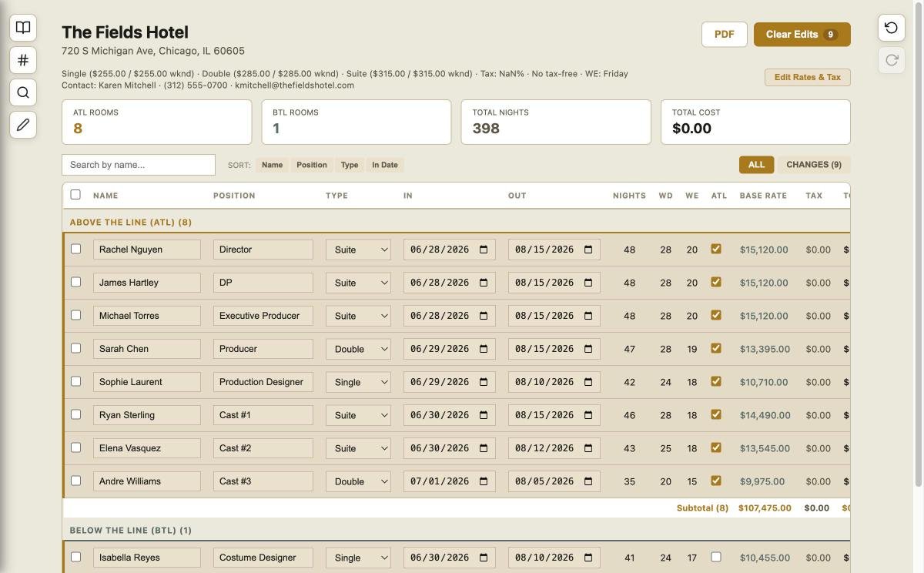Open room type dropdown for Rachel Nguyen
The height and width of the screenshot is (573, 924).
[358, 250]
